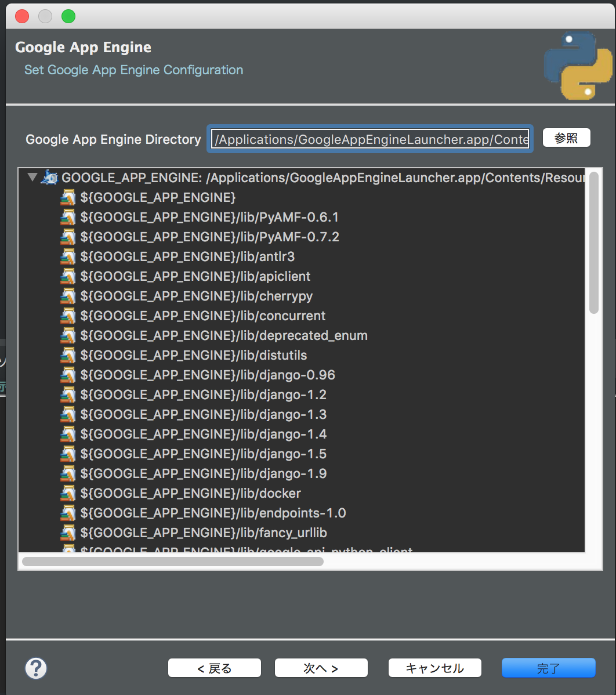Click the 完了 finish button
This screenshot has width=616, height=695.
tap(548, 668)
